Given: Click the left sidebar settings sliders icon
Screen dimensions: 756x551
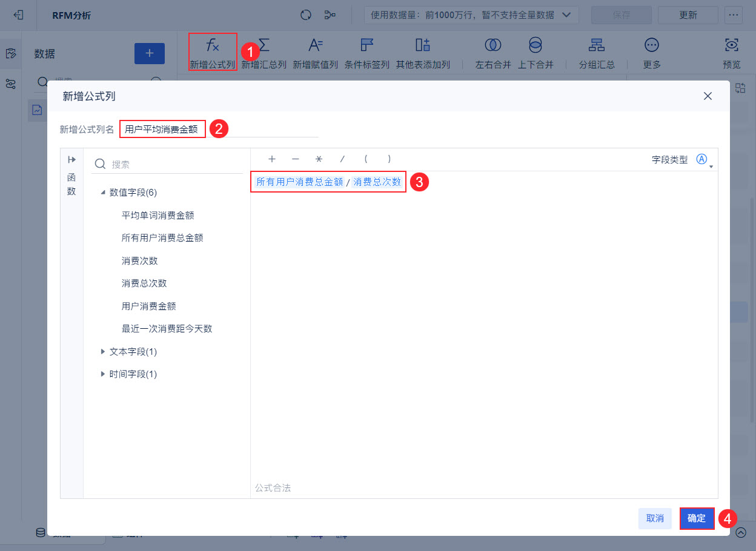Looking at the screenshot, I should 10,84.
